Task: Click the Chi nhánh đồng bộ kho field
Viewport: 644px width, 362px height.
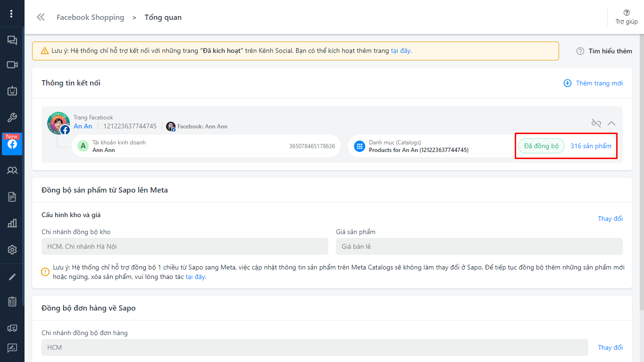Action: [x=185, y=246]
